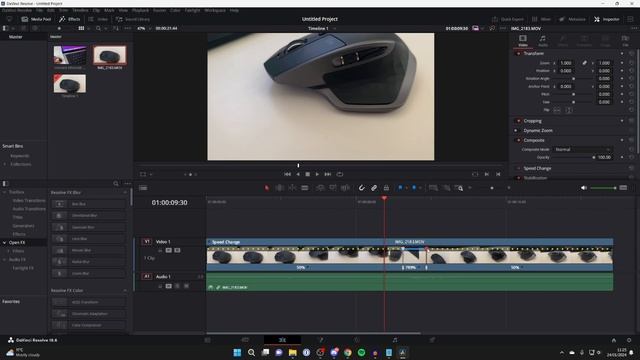
Task: Open the Composite Mode dropdown
Action: coord(582,149)
